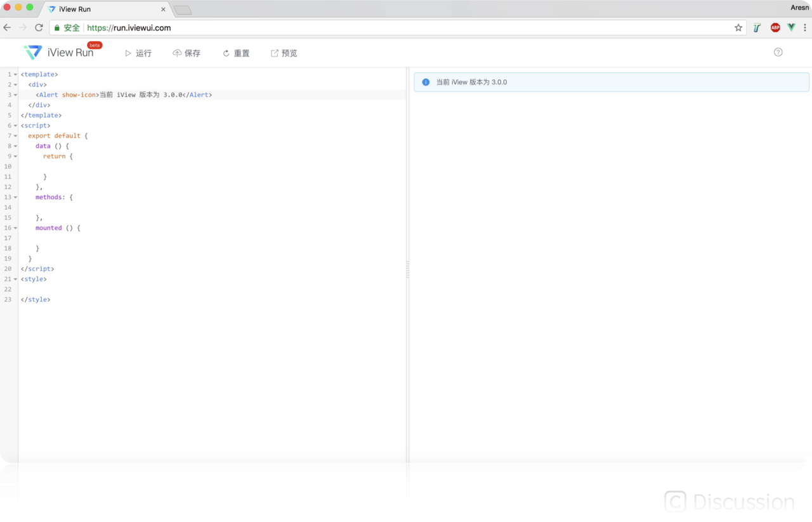Click the red beta badge
The width and height of the screenshot is (812, 522).
(95, 45)
